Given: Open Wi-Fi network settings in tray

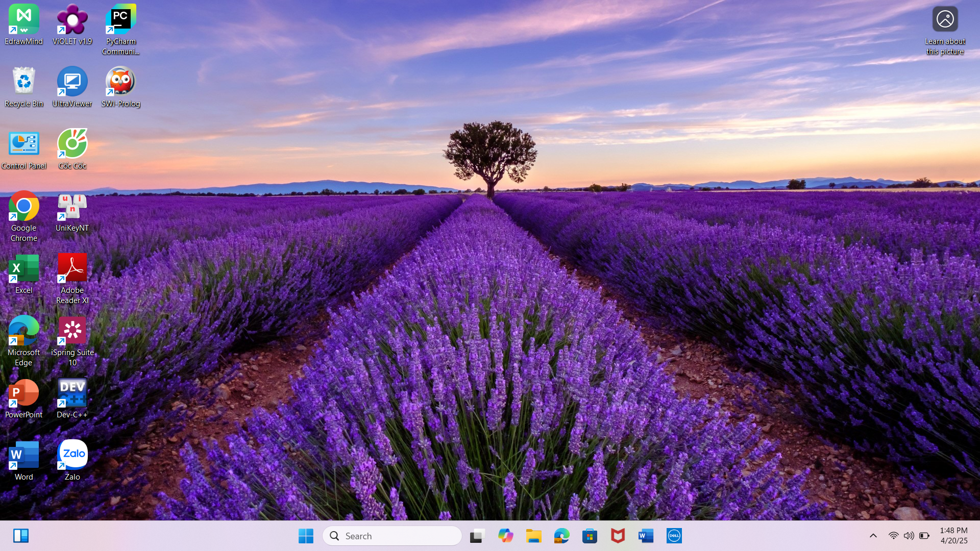Looking at the screenshot, I should (x=894, y=536).
